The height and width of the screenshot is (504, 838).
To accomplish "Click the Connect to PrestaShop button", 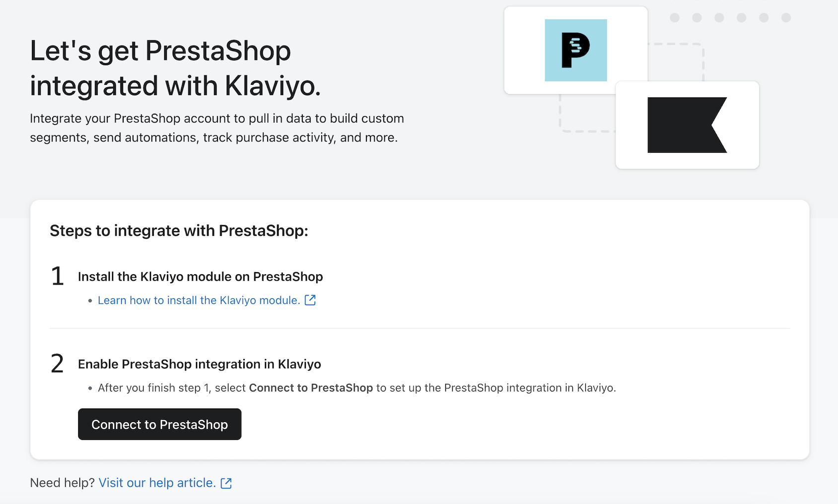I will tap(159, 424).
